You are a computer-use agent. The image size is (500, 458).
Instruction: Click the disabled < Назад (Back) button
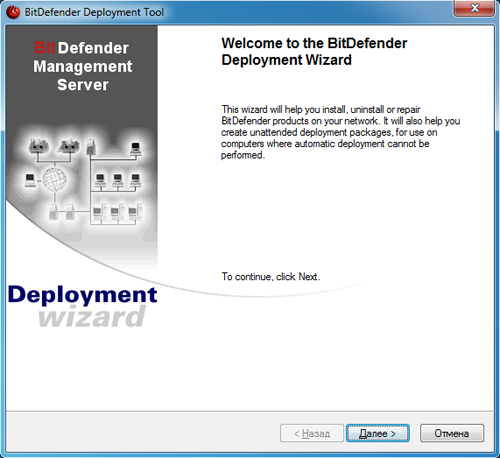point(312,433)
